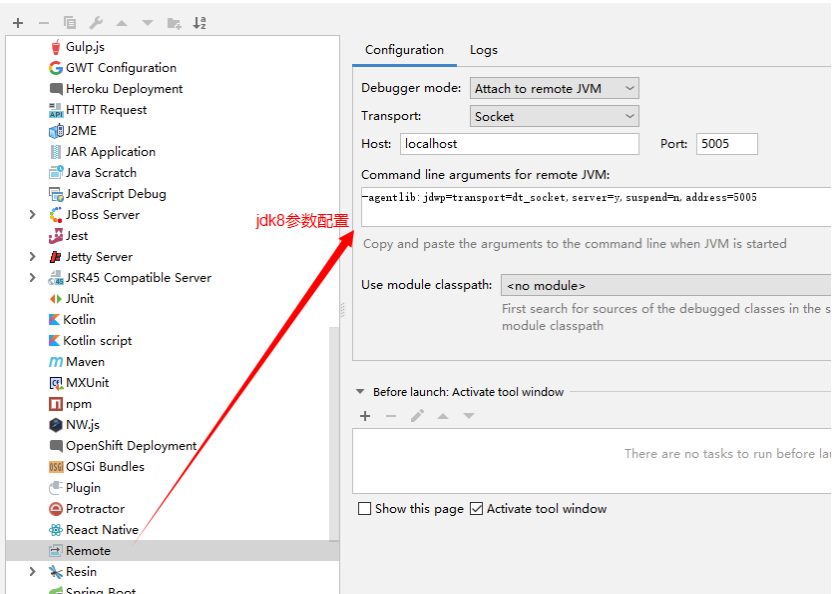Select OpenShift Deployment in the list
The width and height of the screenshot is (832, 594).
coord(131,446)
